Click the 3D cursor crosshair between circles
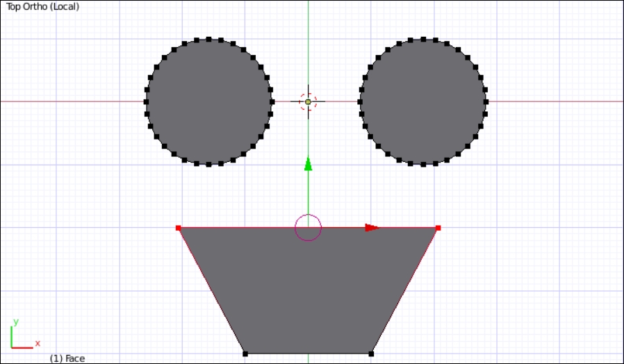 (x=308, y=101)
